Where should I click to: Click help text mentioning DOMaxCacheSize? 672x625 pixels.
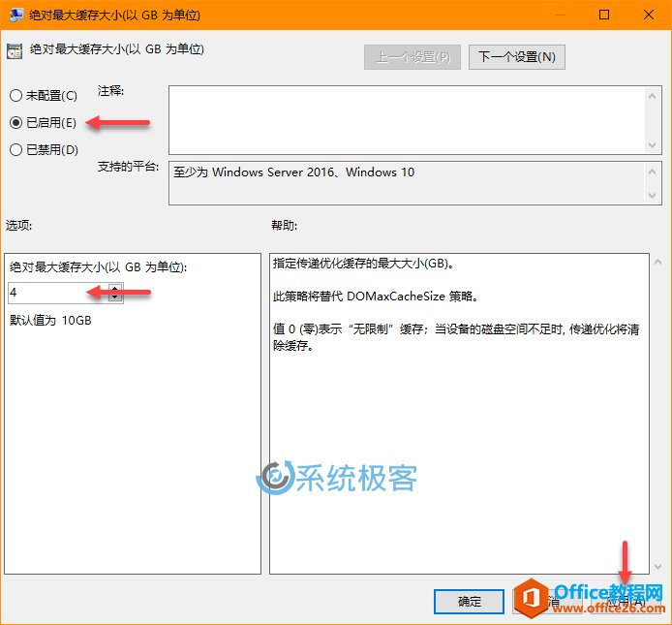coord(376,296)
